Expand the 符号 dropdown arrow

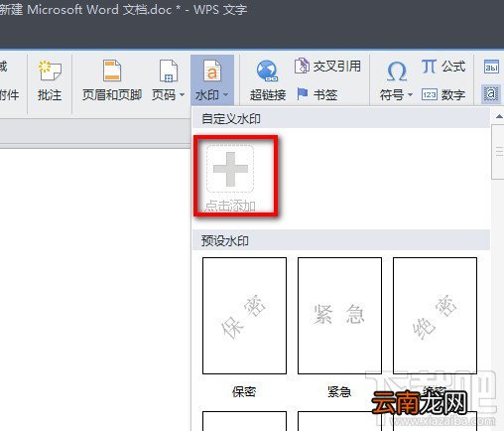click(410, 95)
